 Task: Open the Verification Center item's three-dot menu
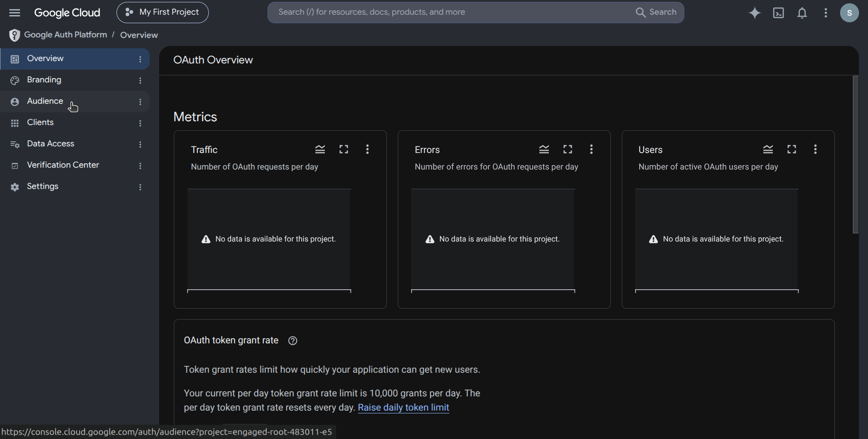pyautogui.click(x=140, y=166)
